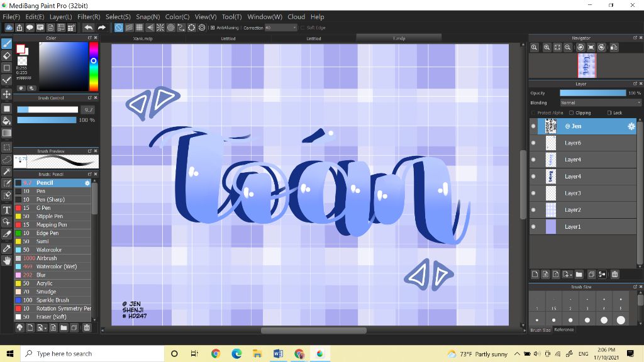Select the Watercolor (Wet) brush
The width and height of the screenshot is (644, 362).
pos(53,266)
